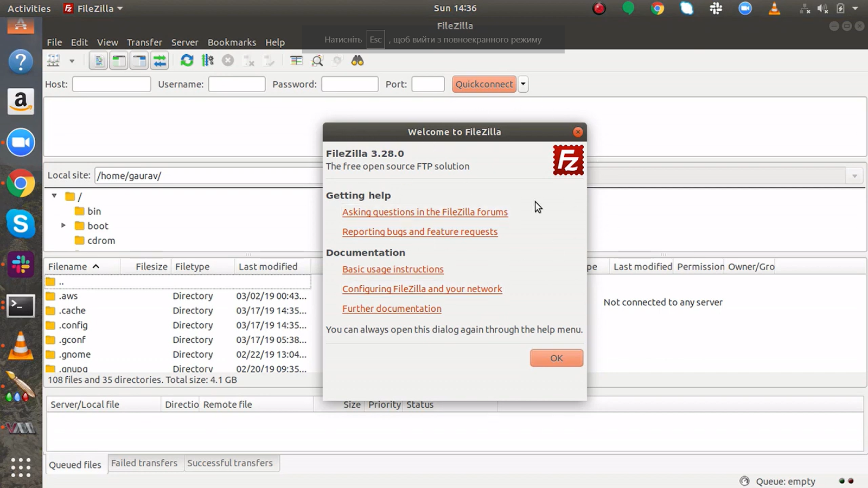Image resolution: width=868 pixels, height=488 pixels.
Task: Sort local files by Filesize column
Action: point(145,266)
